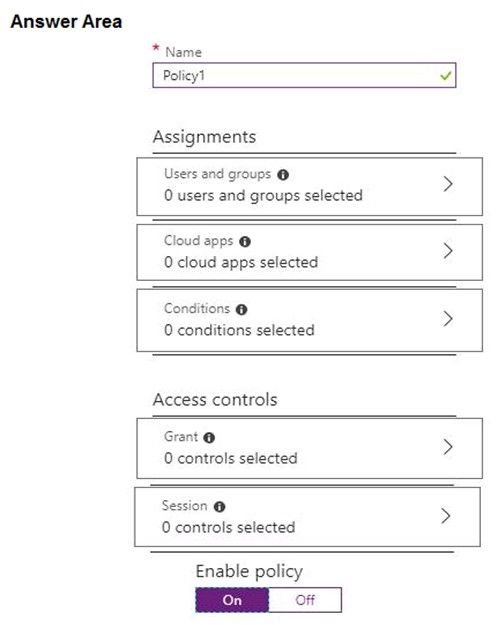Click the info icon beside Grant
Viewport: 498px width, 625px height.
click(x=209, y=438)
